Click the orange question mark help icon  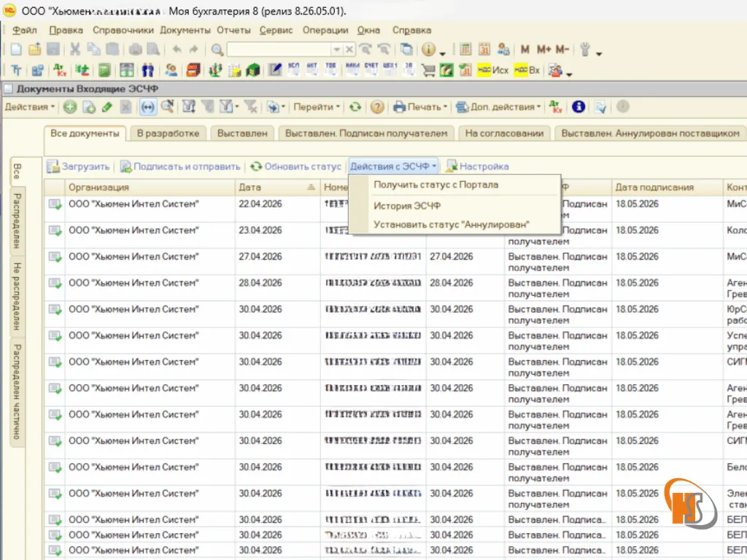[x=377, y=107]
